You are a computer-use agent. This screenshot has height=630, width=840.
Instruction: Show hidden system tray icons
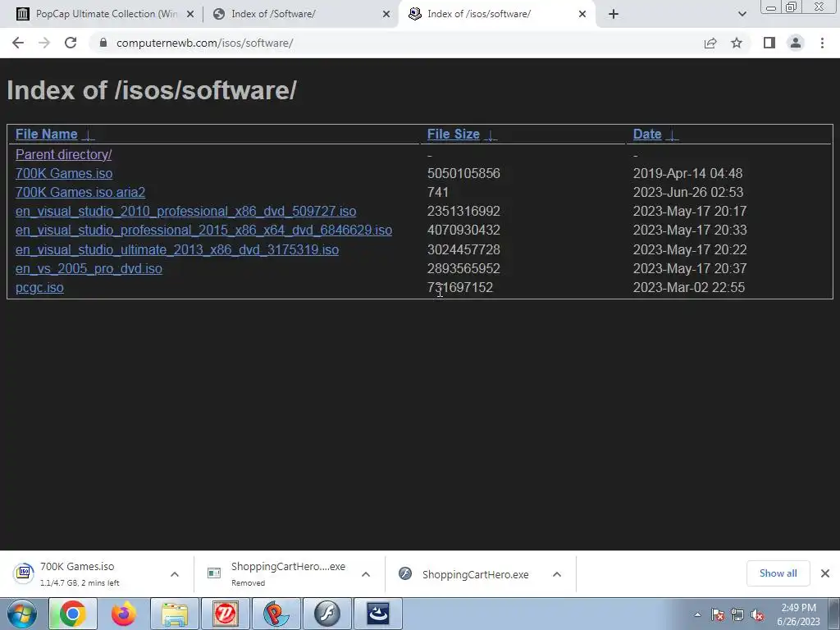pyautogui.click(x=697, y=614)
